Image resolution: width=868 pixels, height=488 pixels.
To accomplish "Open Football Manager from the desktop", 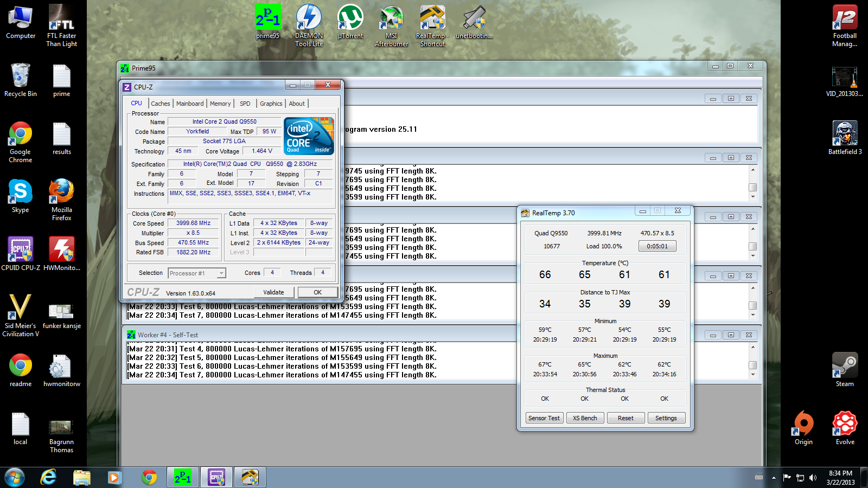I will [x=845, y=25].
